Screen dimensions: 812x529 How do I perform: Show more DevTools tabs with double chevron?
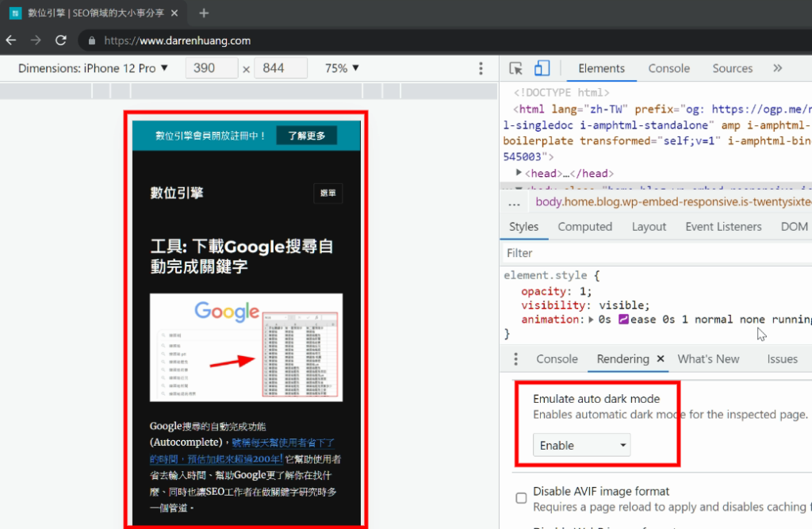[x=777, y=68]
